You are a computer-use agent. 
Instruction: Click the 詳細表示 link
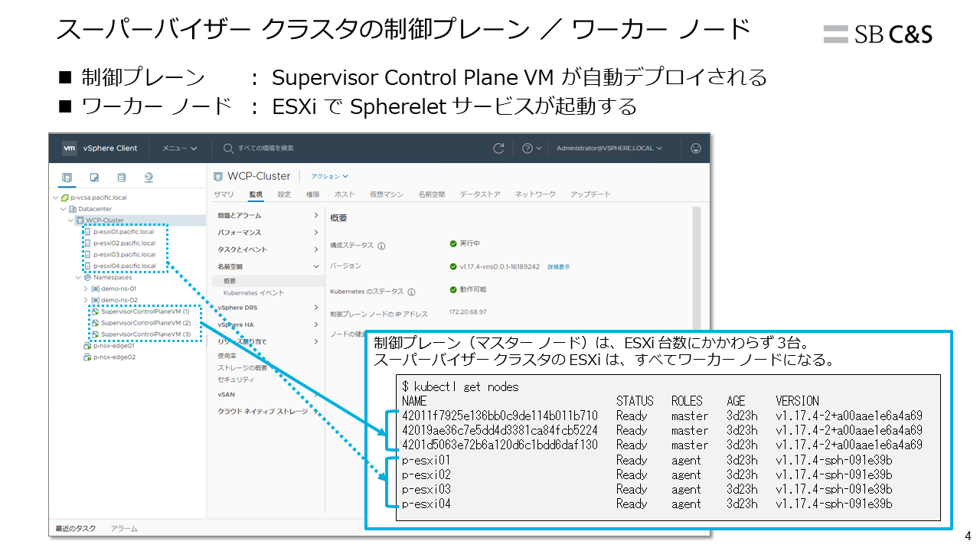pyautogui.click(x=558, y=267)
